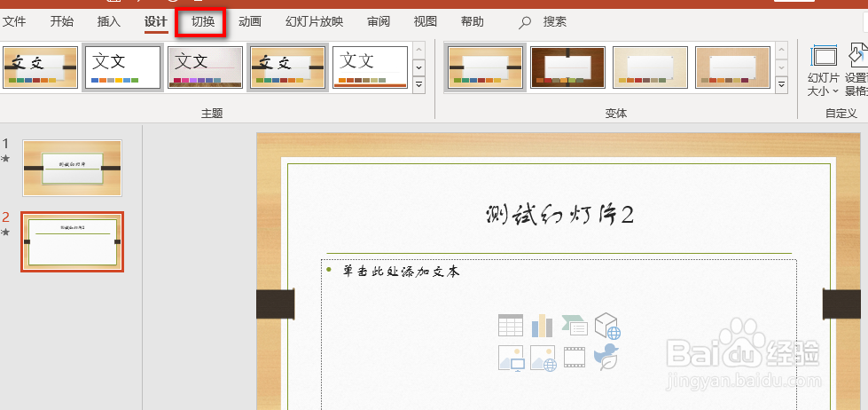Open the 插入 ribbon tab
This screenshot has height=410, width=868.
point(108,22)
